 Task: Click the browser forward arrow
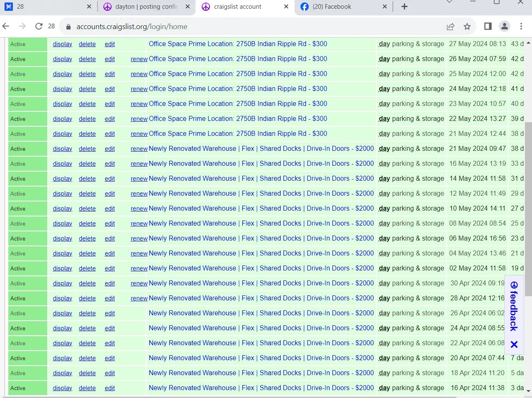tap(22, 26)
